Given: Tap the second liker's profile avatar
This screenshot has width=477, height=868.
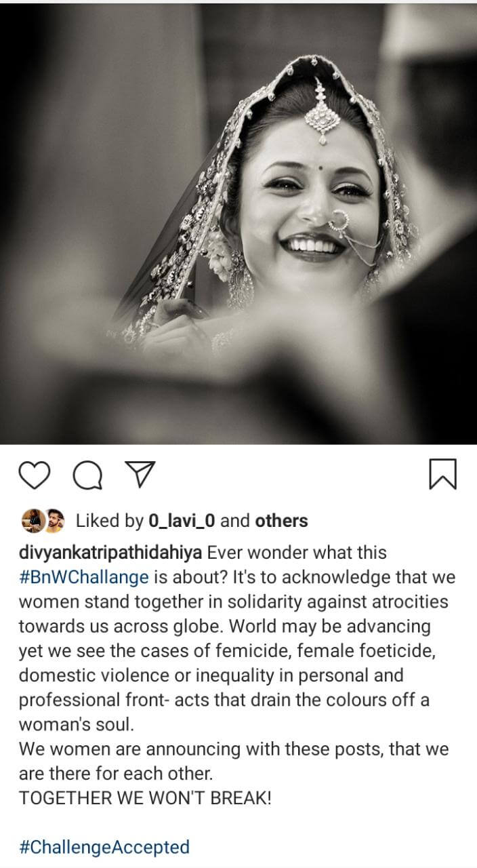Looking at the screenshot, I should tap(54, 521).
